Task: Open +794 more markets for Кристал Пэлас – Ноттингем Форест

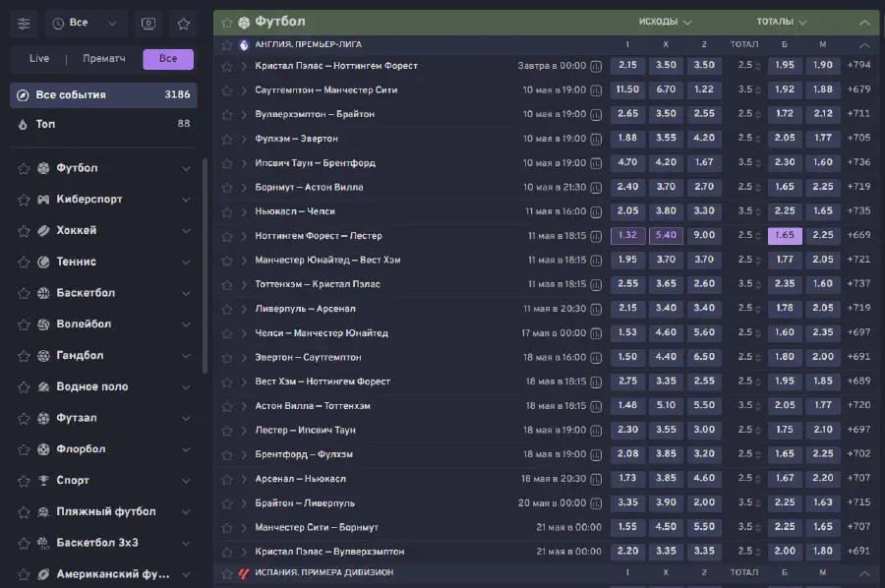Action: click(858, 66)
